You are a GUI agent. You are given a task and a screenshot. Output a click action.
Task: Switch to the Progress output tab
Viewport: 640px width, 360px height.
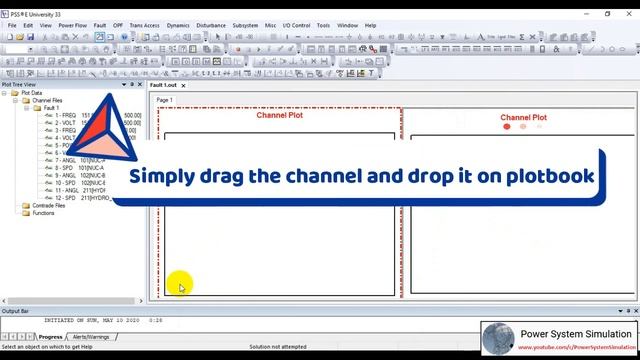[51, 337]
